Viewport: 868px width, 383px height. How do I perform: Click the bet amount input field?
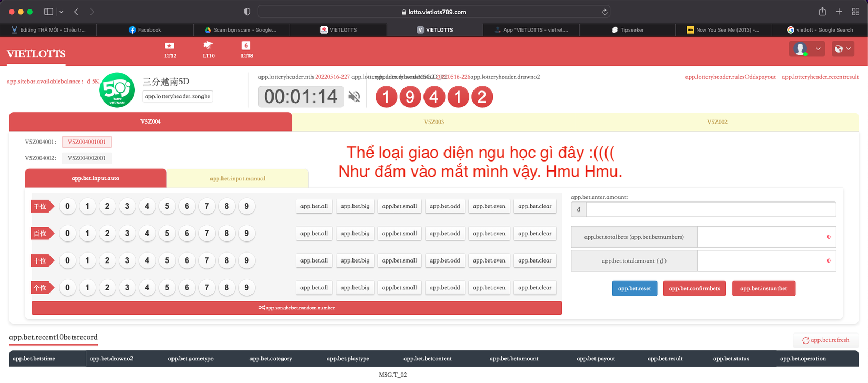[711, 209]
